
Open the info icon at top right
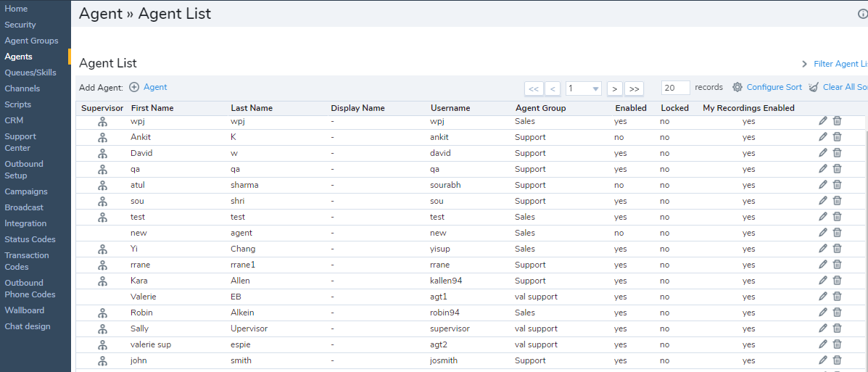(x=862, y=15)
